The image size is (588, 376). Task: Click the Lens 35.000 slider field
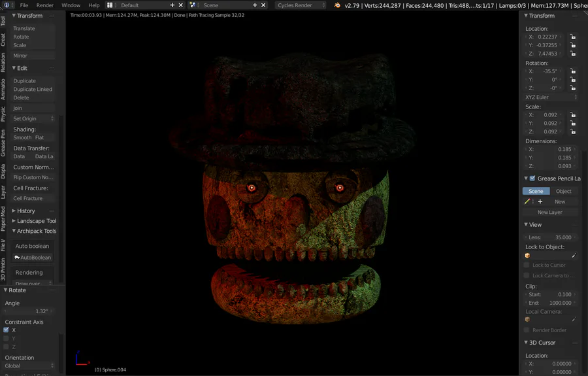point(550,237)
